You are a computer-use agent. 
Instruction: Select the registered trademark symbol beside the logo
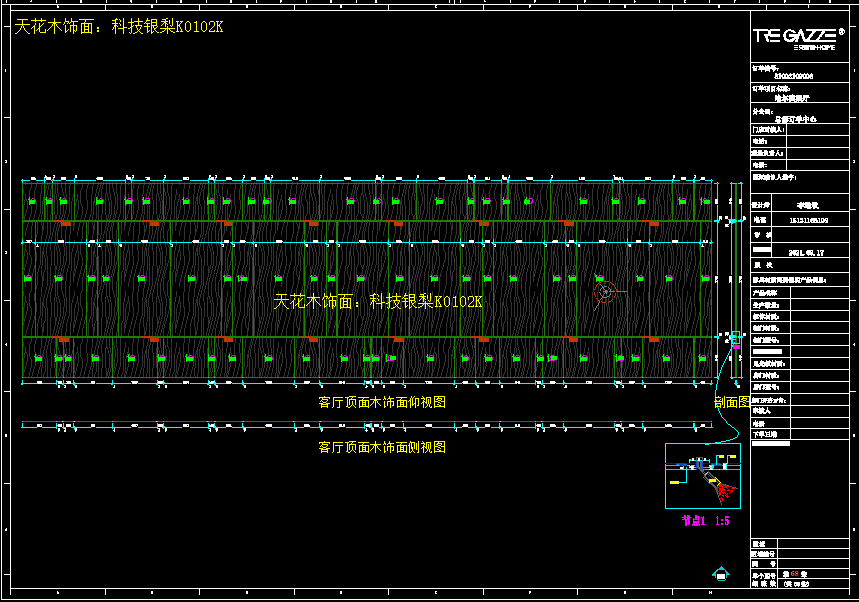pyautogui.click(x=841, y=32)
